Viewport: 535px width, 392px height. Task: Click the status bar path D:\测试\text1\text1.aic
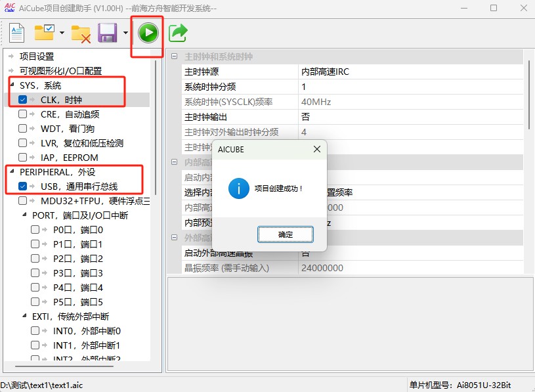pos(41,385)
